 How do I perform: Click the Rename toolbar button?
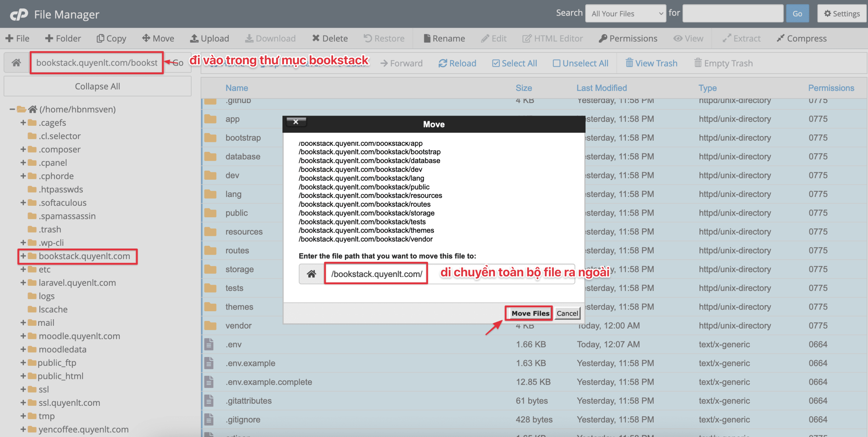pyautogui.click(x=444, y=38)
